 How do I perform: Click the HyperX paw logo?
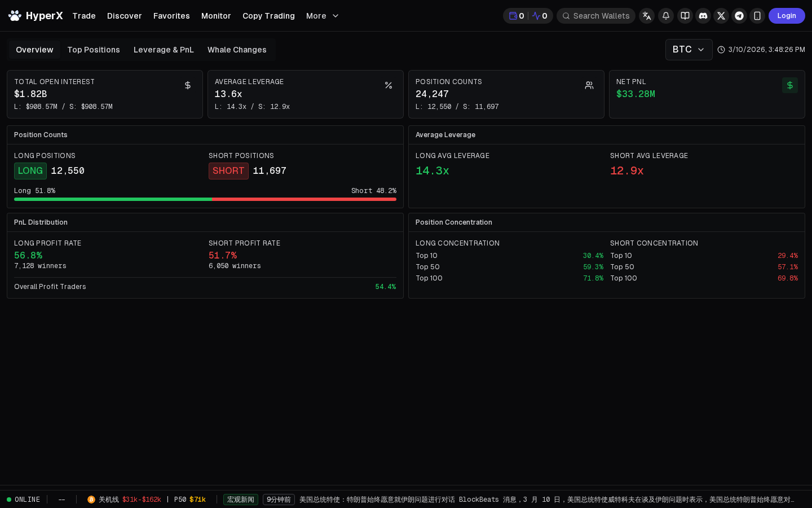tap(15, 16)
